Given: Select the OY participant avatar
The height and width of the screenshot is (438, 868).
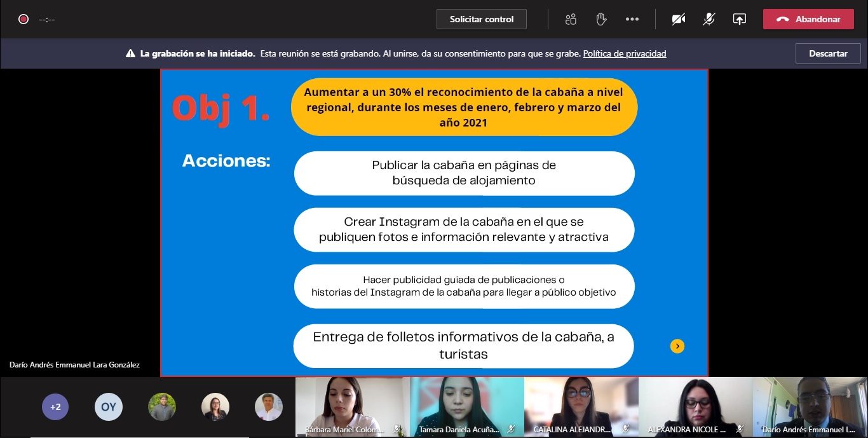Looking at the screenshot, I should (x=109, y=407).
